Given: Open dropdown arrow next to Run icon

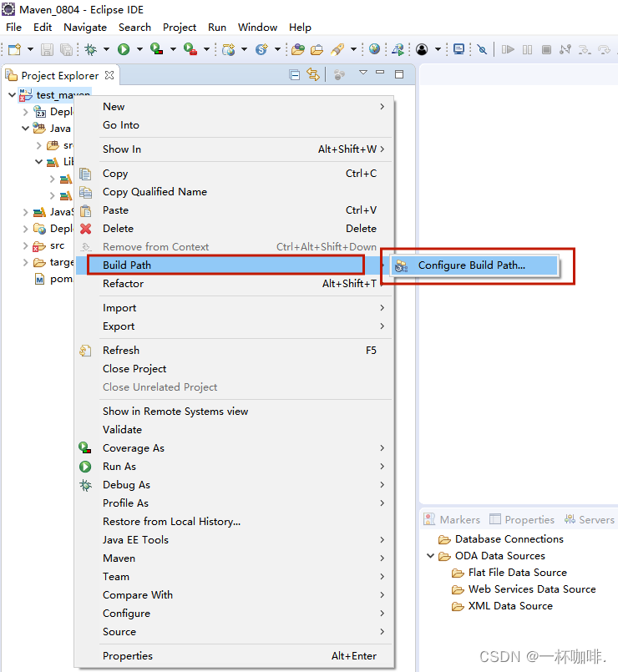Looking at the screenshot, I should 139,50.
